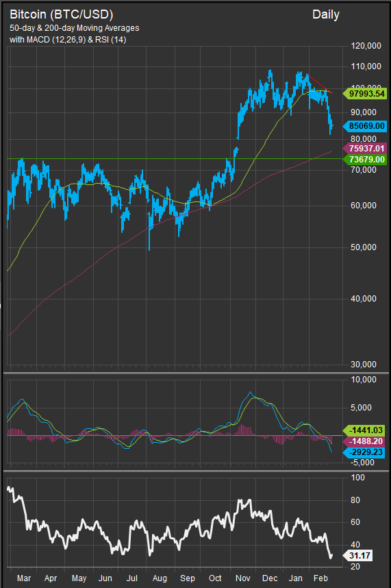
Task: Click the Sep month label on time axis
Action: (188, 578)
